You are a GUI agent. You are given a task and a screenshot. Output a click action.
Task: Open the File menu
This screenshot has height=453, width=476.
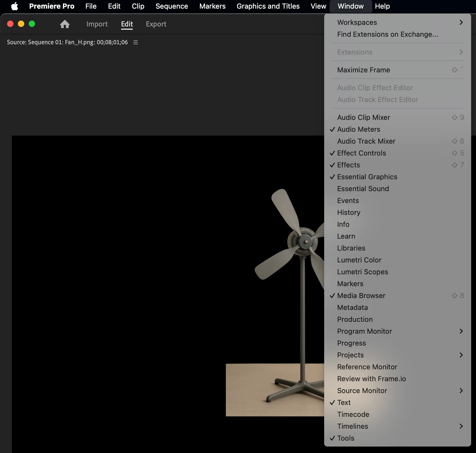tap(91, 6)
